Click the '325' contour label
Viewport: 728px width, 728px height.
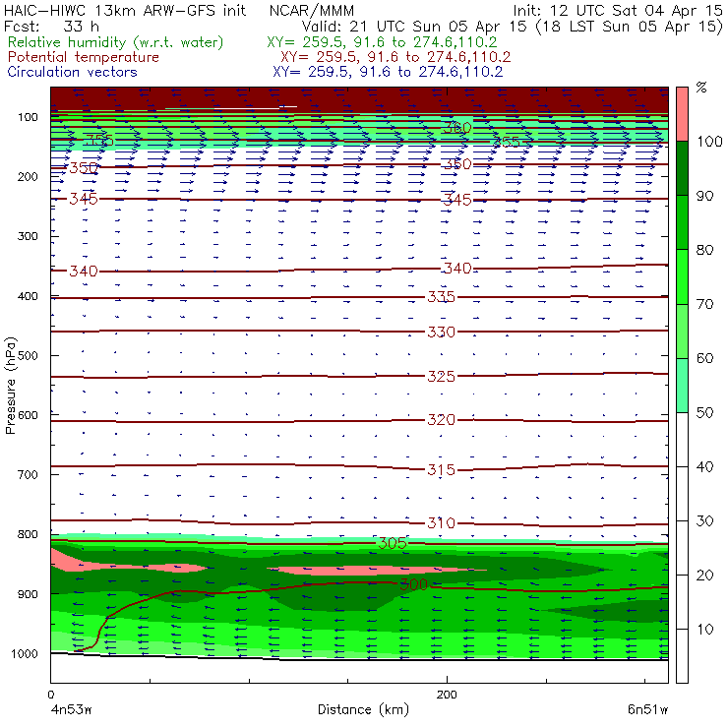point(441,376)
